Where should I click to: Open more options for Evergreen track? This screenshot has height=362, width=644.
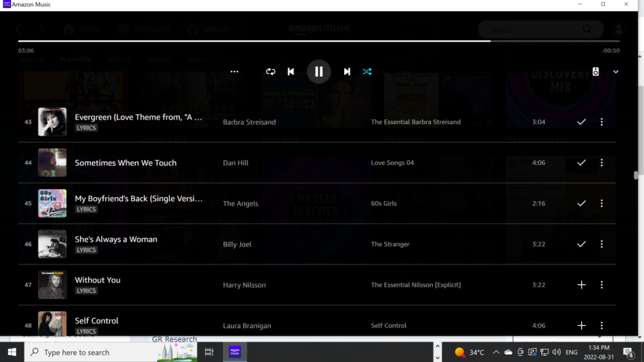pyautogui.click(x=602, y=122)
